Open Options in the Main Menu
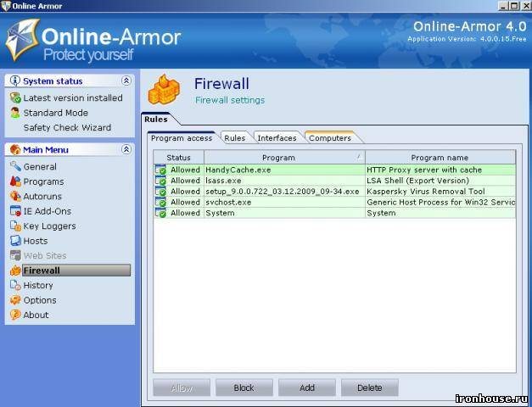Viewport: 532px width, 407px height. (40, 300)
